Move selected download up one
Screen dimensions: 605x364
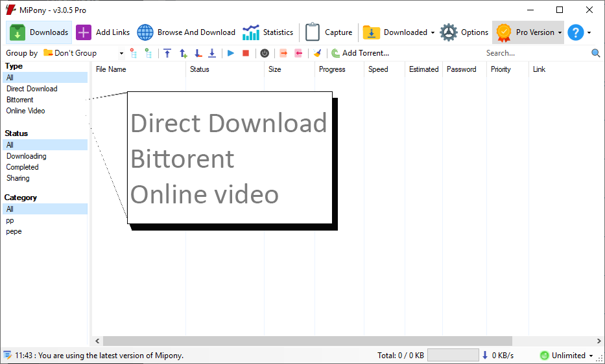tap(184, 53)
